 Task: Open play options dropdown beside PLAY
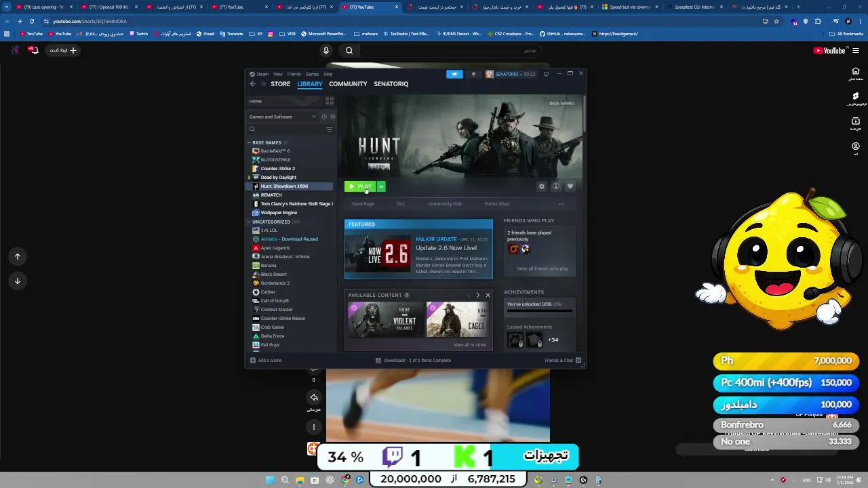381,186
